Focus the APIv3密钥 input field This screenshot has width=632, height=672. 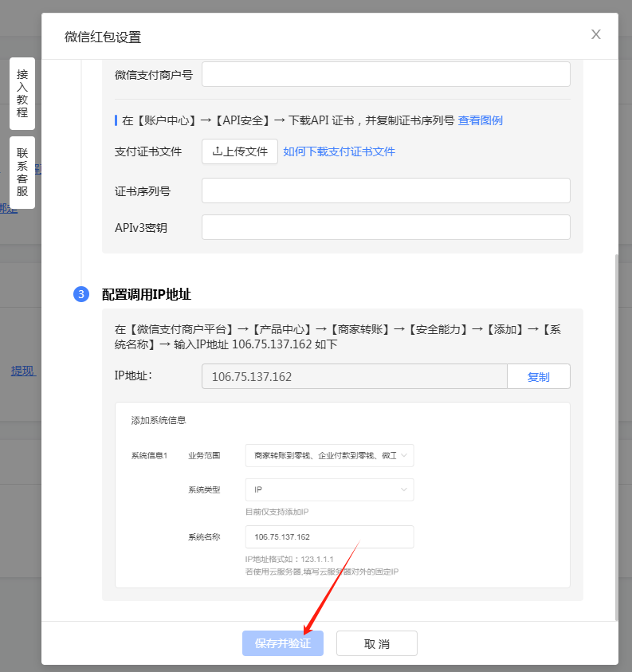pyautogui.click(x=386, y=227)
